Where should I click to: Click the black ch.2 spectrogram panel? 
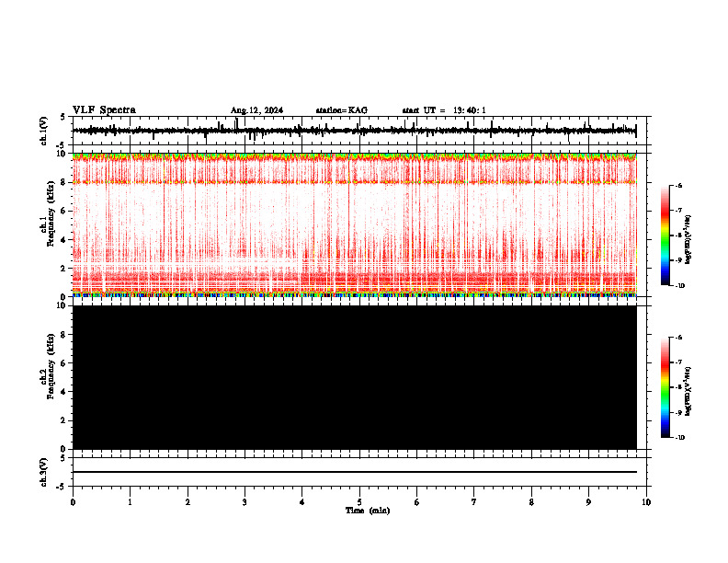[x=354, y=377]
